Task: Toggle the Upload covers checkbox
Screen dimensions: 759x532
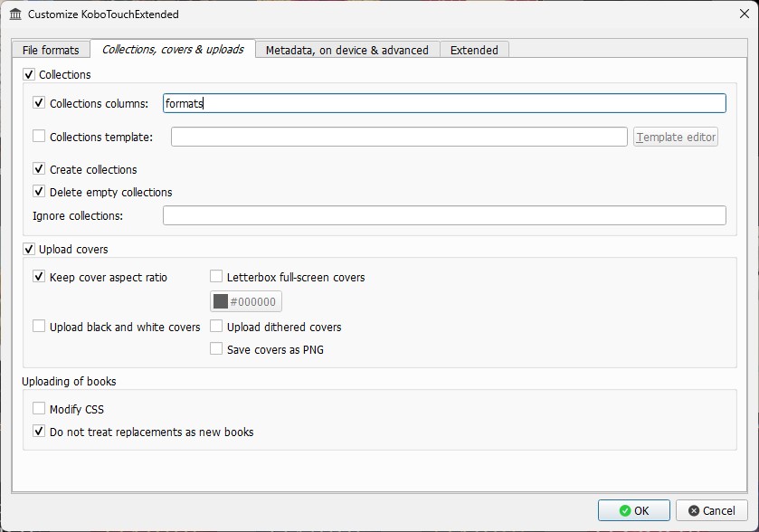Action: [29, 250]
